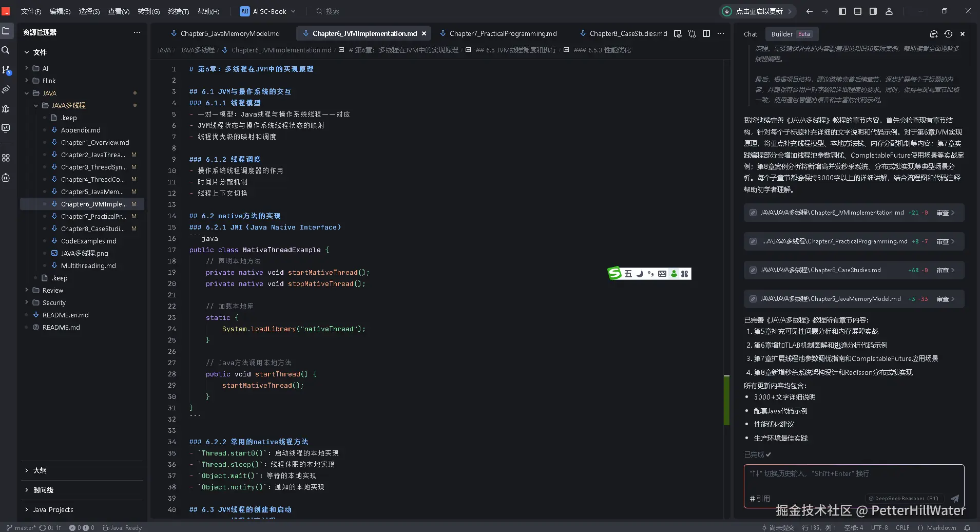Open the 编辑(E) menu

pyautogui.click(x=60, y=11)
